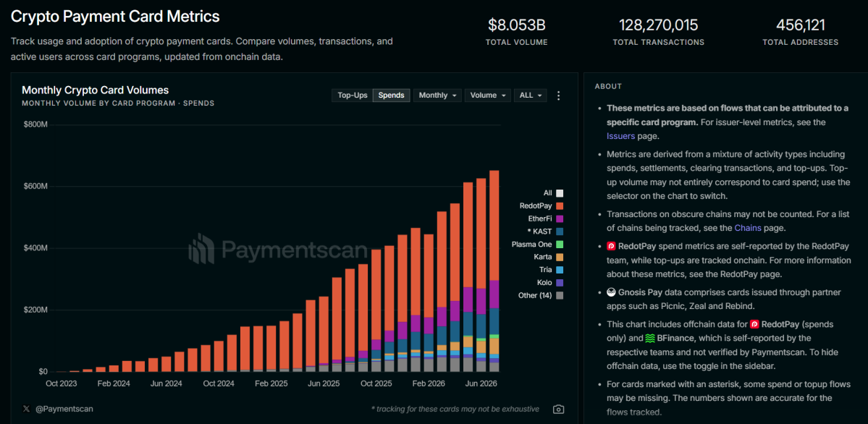Click the Monthly Crypto Card Volumes title
Viewport: 868px width, 424px height.
[x=96, y=90]
